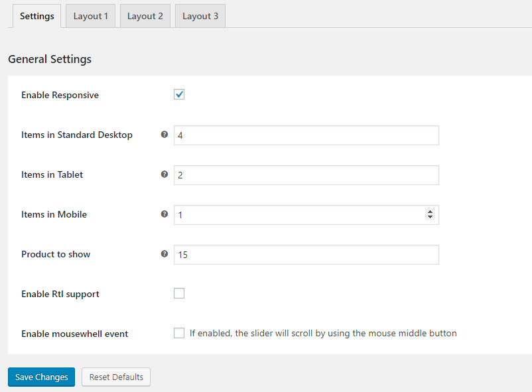Enable Rtl support checkbox
Image resolution: width=532 pixels, height=392 pixels.
coord(179,293)
